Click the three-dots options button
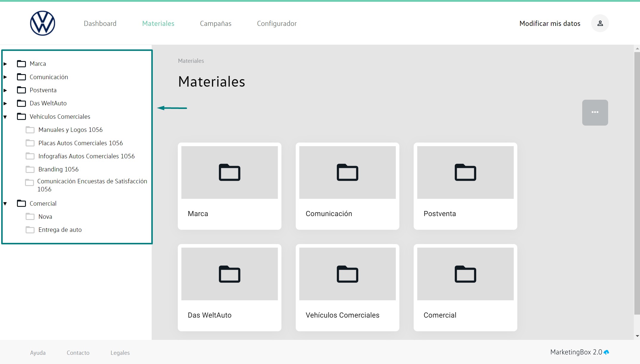Screen dimensions: 640x364 pyautogui.click(x=595, y=113)
